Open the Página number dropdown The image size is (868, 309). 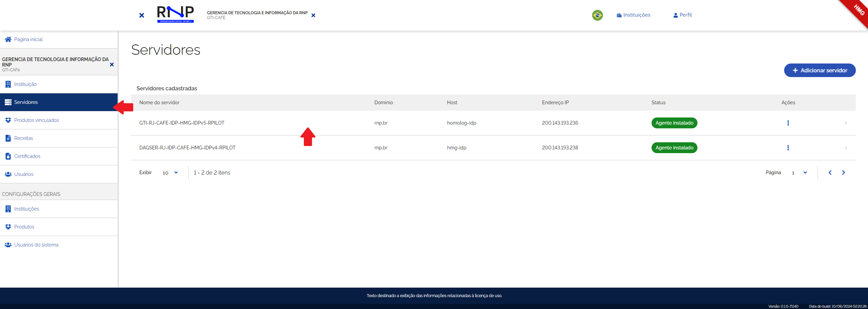coord(799,172)
